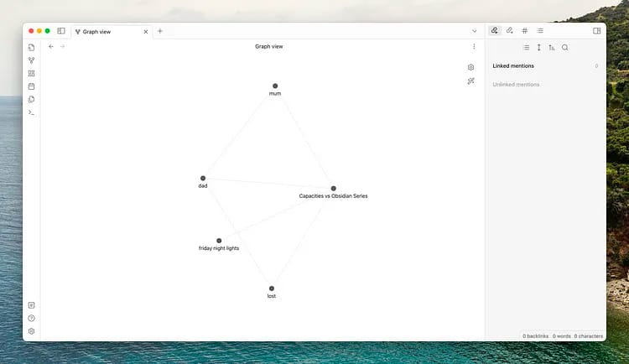Click the 0 backlinks status bar item
Screen dimensions: 629x364
pos(535,336)
